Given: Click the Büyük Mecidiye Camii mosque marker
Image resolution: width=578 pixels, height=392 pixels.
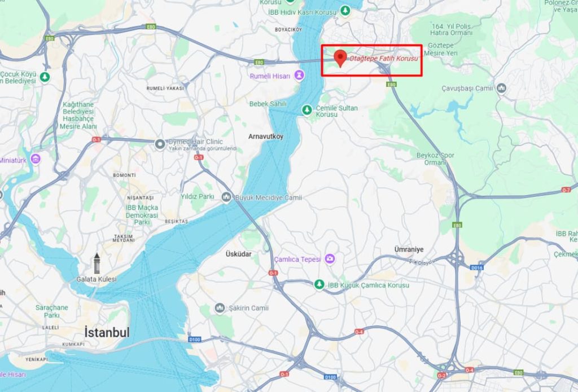Looking at the screenshot, I should pos(226,197).
